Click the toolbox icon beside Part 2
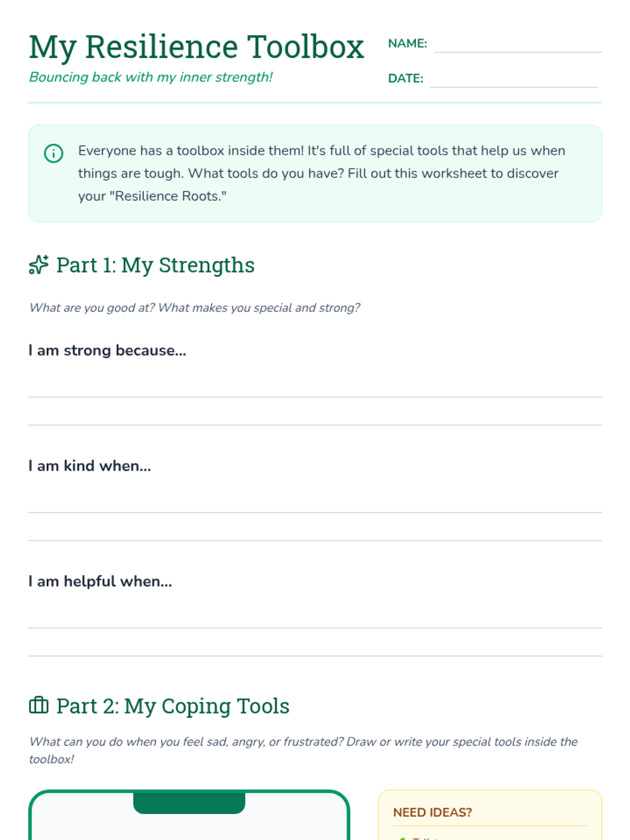This screenshot has height=840, width=630. 39,705
